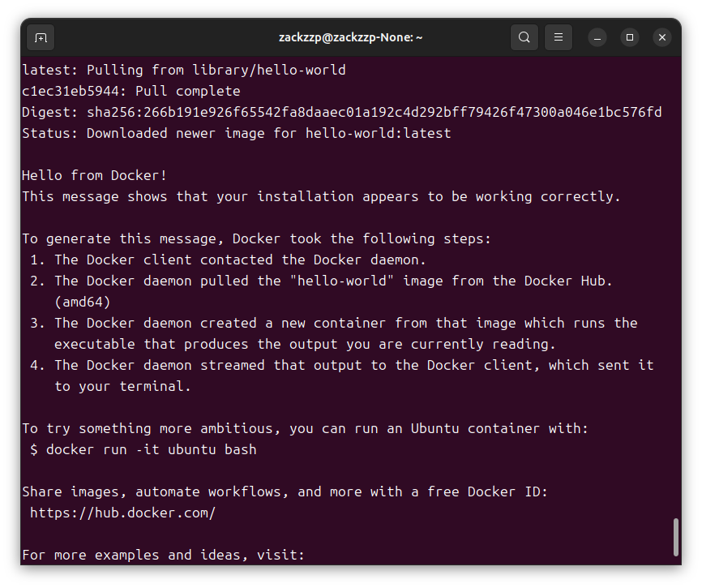Click 'To try something more ambitious' line
The width and height of the screenshot is (702, 588).
[x=305, y=428]
